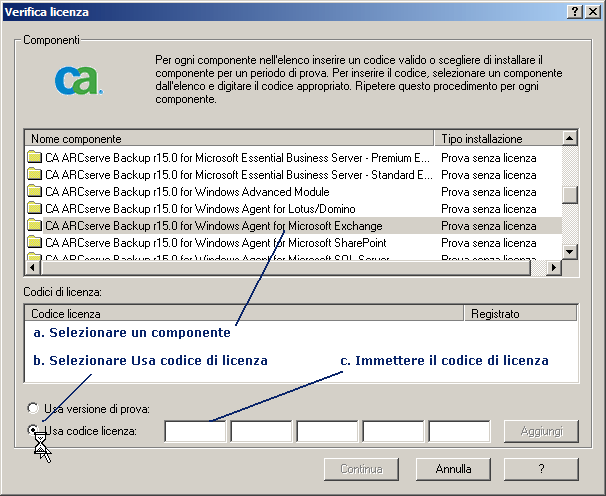Click Prova senza licenza in Advanced Module row

tap(489, 192)
